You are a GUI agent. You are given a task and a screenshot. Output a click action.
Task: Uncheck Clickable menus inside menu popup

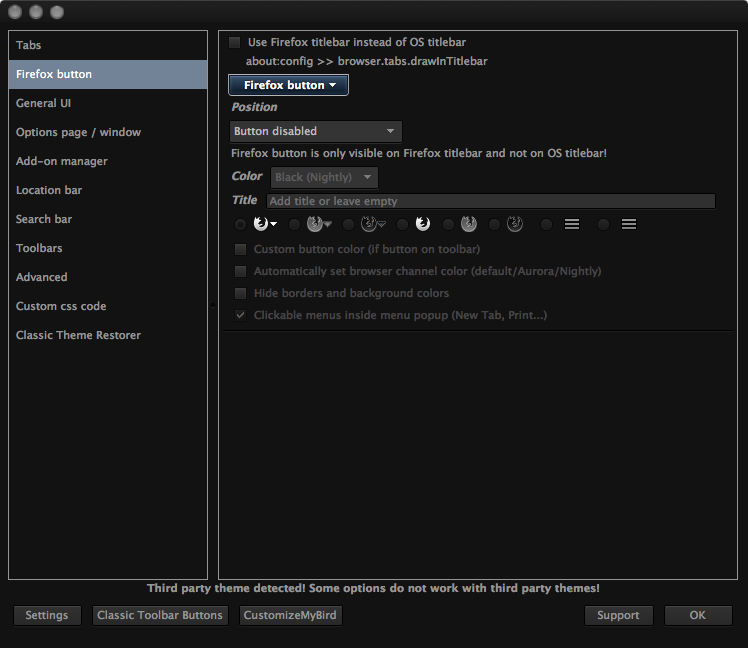241,315
